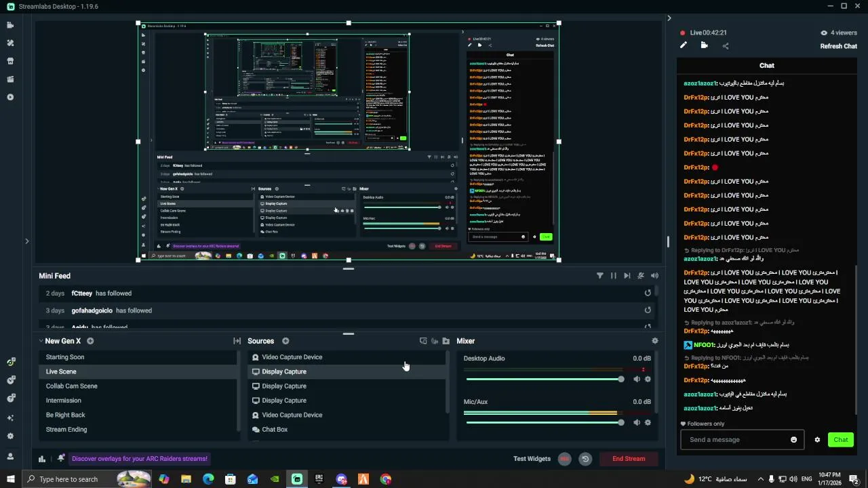The image size is (868, 488).
Task: Open the Recordings play-circle icon in the sidebar
Action: click(10, 97)
